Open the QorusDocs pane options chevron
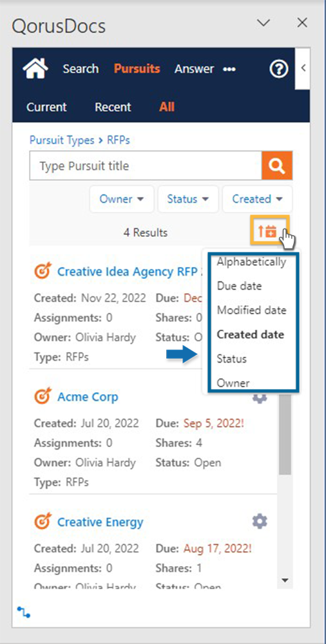The image size is (326, 644). 263,23
